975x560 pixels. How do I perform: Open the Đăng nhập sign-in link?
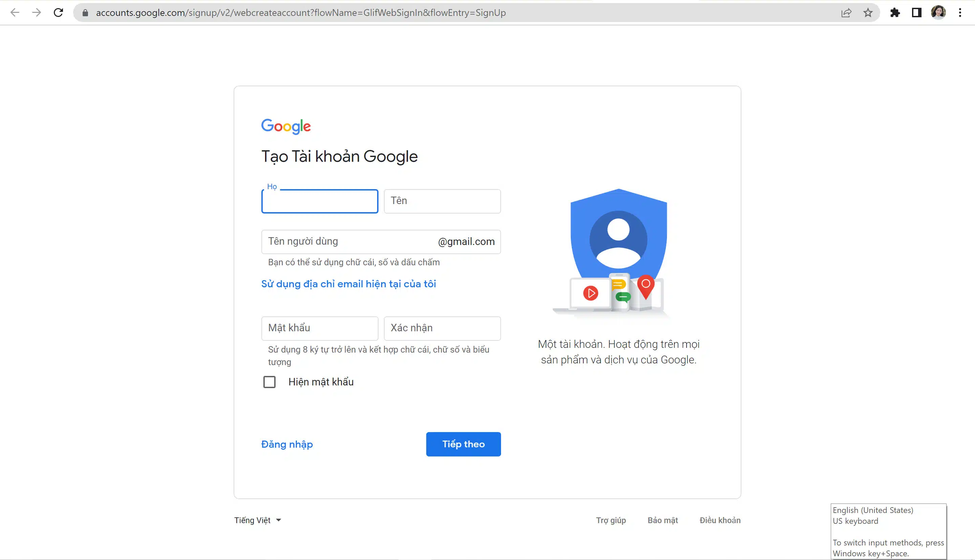click(287, 444)
